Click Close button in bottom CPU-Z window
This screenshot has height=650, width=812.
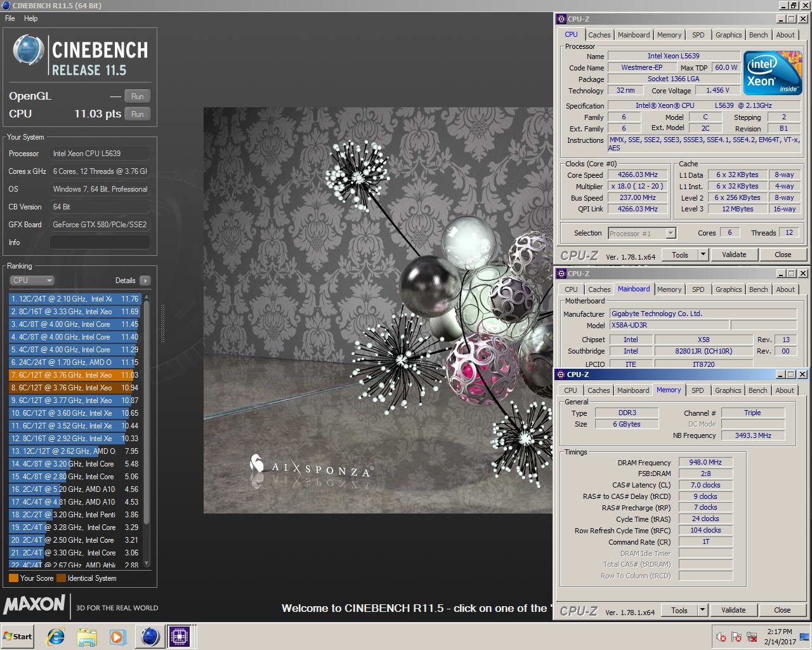tap(782, 610)
